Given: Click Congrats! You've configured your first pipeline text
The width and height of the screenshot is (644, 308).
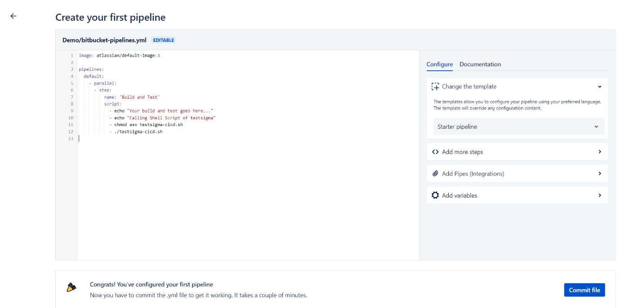Looking at the screenshot, I should [x=151, y=285].
